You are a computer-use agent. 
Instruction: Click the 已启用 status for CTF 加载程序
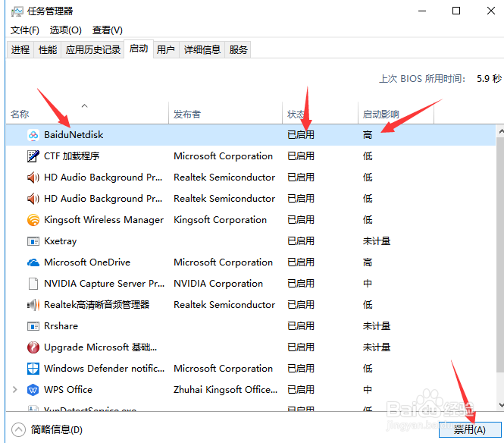tap(301, 156)
